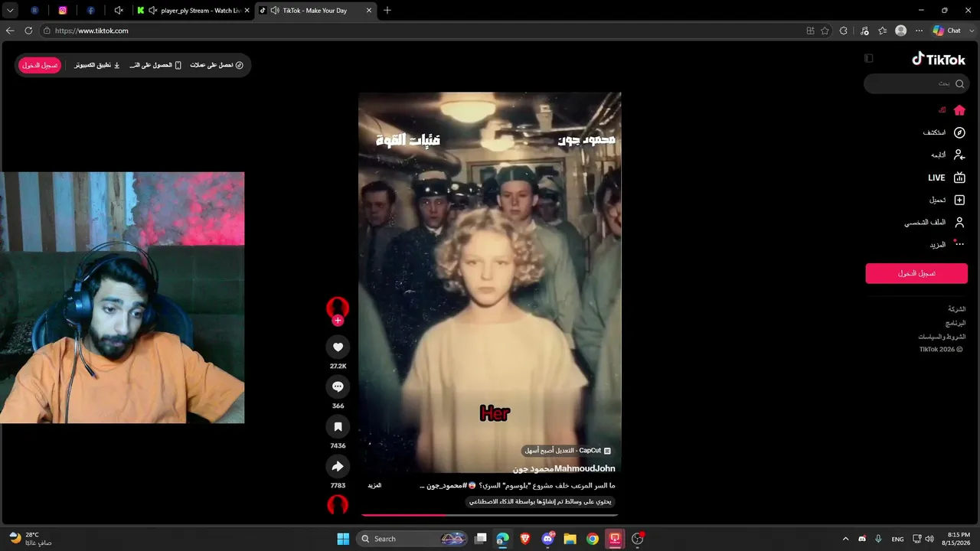Open the Profile person icon in sidebar
This screenshot has height=551, width=980.
(959, 223)
